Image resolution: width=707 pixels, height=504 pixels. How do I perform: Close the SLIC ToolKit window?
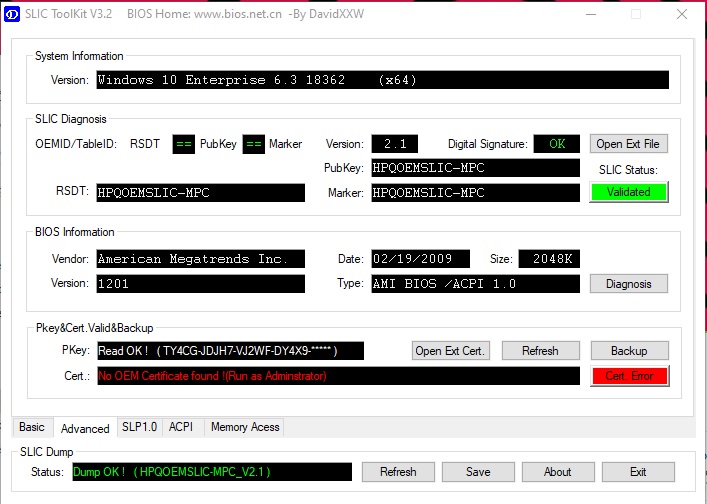click(682, 14)
